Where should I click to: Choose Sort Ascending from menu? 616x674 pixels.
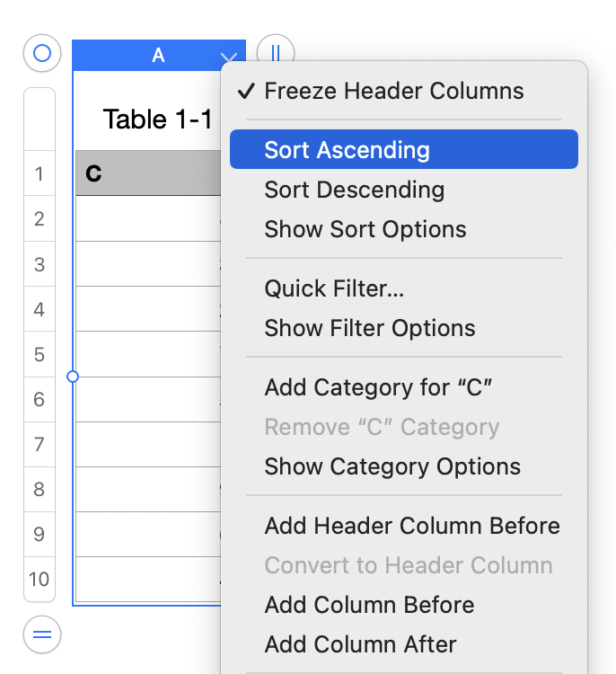tap(347, 150)
